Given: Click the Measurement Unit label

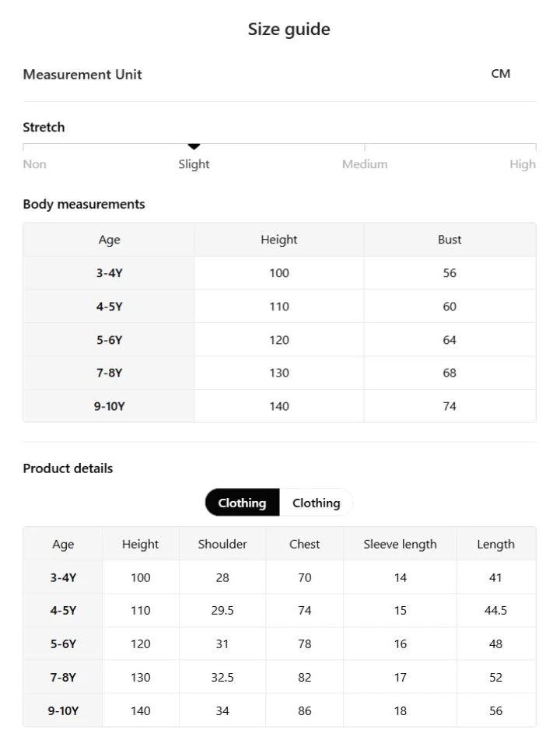Looking at the screenshot, I should [x=82, y=75].
